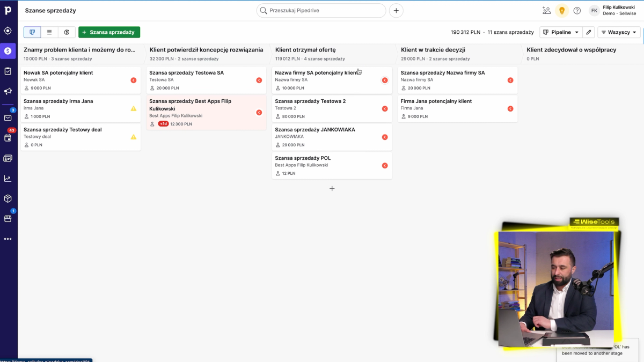Screen dimensions: 644x362
Task: Switch to pipeline kanban view
Action: pos(32,32)
